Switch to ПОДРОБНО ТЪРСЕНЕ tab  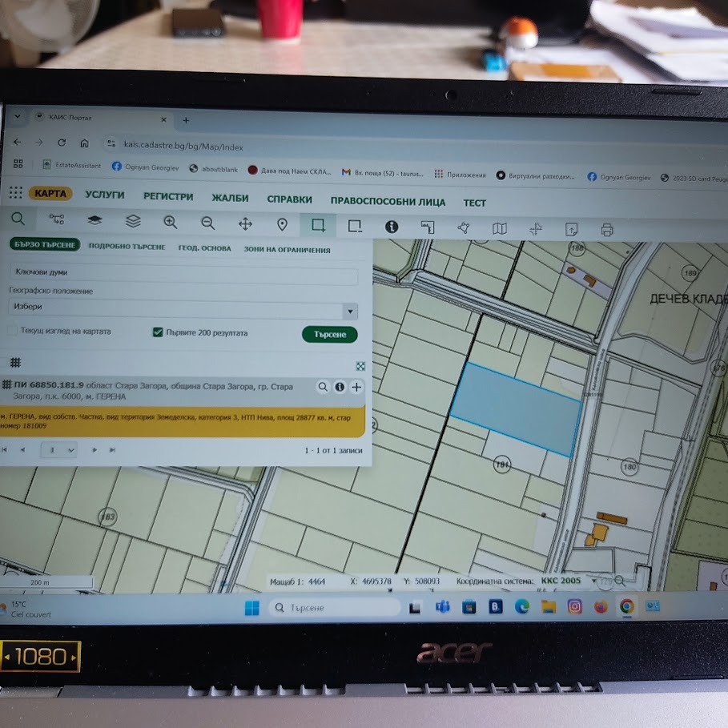click(127, 247)
